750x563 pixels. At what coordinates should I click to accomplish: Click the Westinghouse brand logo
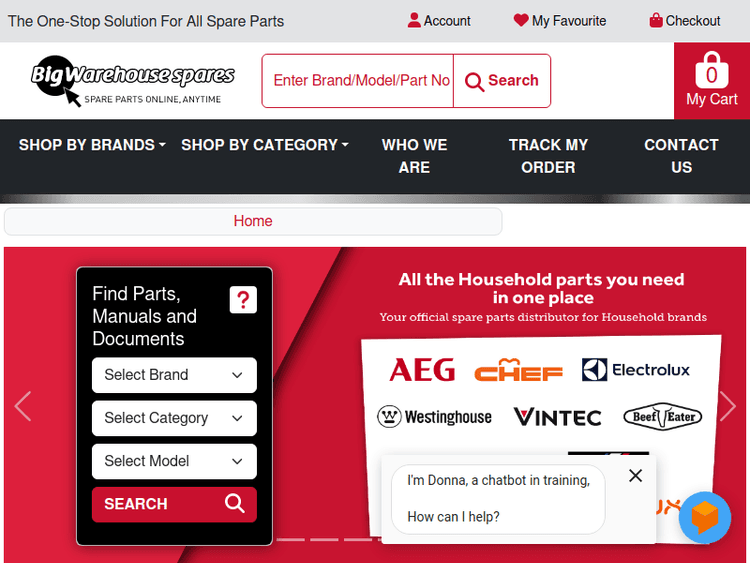pyautogui.click(x=434, y=417)
